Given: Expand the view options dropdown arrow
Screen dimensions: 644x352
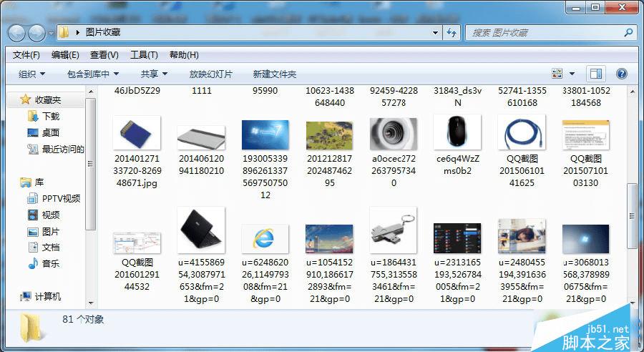Looking at the screenshot, I should (572, 74).
